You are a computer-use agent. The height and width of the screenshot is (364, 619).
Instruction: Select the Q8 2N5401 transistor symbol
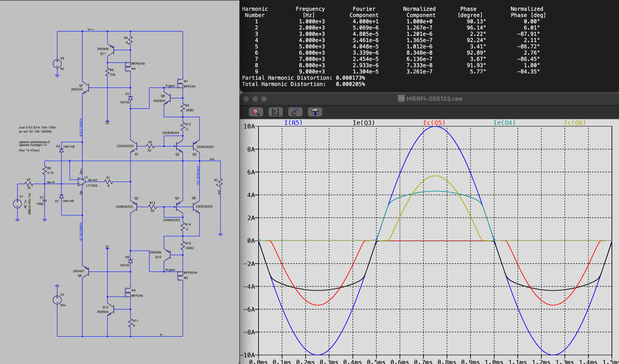[85, 272]
